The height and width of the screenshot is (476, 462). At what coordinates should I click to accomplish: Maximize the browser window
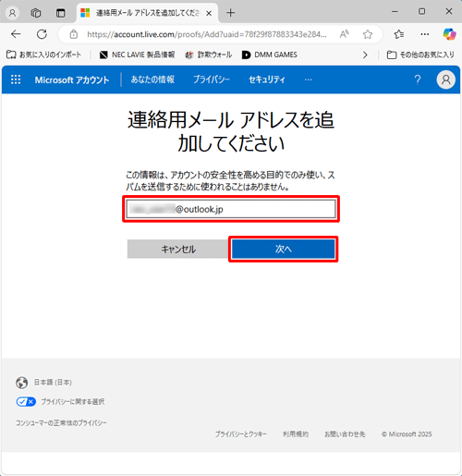(421, 12)
